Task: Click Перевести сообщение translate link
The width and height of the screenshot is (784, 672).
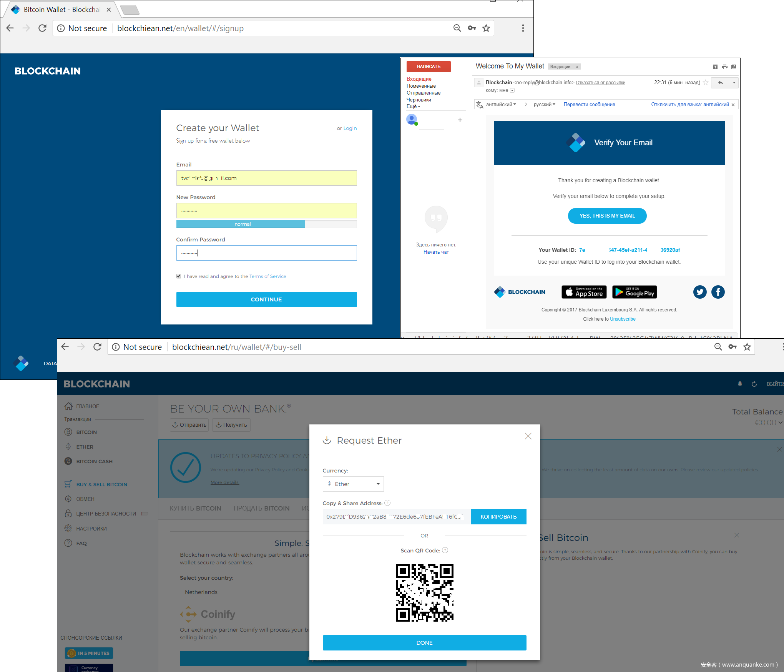Action: 589,104
